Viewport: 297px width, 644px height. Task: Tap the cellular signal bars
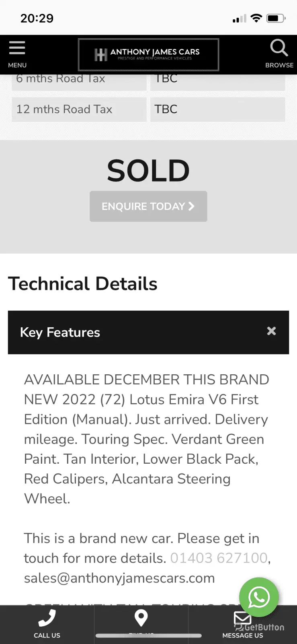coord(239,19)
